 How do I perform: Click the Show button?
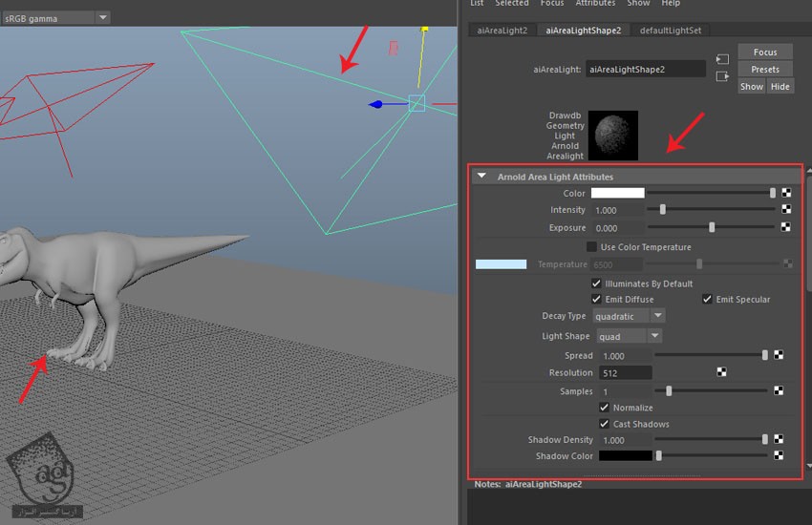pos(752,86)
